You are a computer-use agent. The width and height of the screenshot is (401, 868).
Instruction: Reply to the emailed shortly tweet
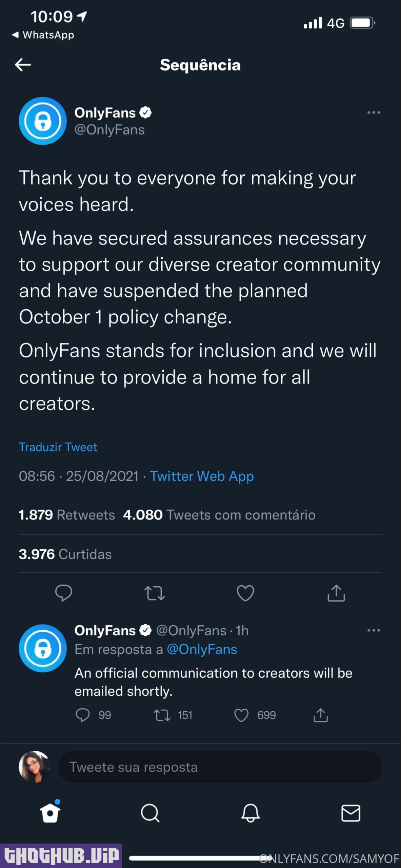pos(83,715)
